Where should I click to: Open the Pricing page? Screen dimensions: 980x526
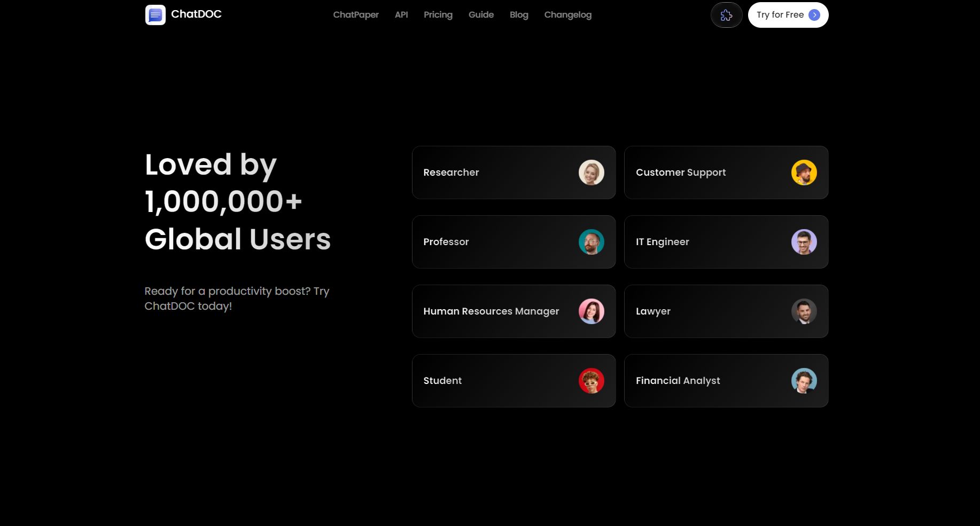(x=438, y=15)
